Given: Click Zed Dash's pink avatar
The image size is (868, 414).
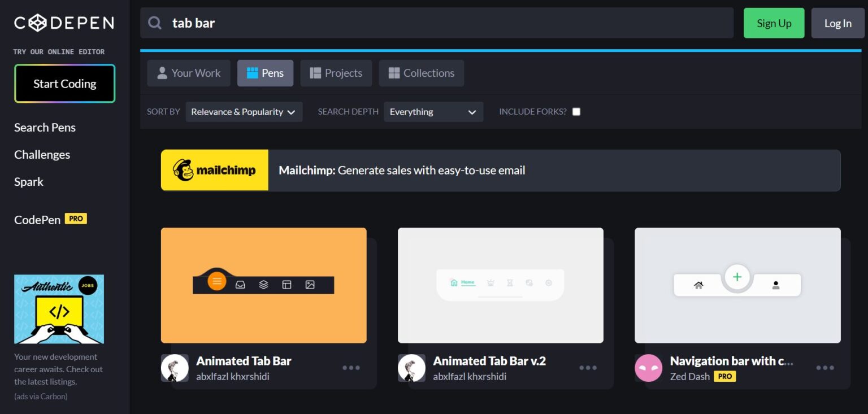Looking at the screenshot, I should click(x=648, y=368).
